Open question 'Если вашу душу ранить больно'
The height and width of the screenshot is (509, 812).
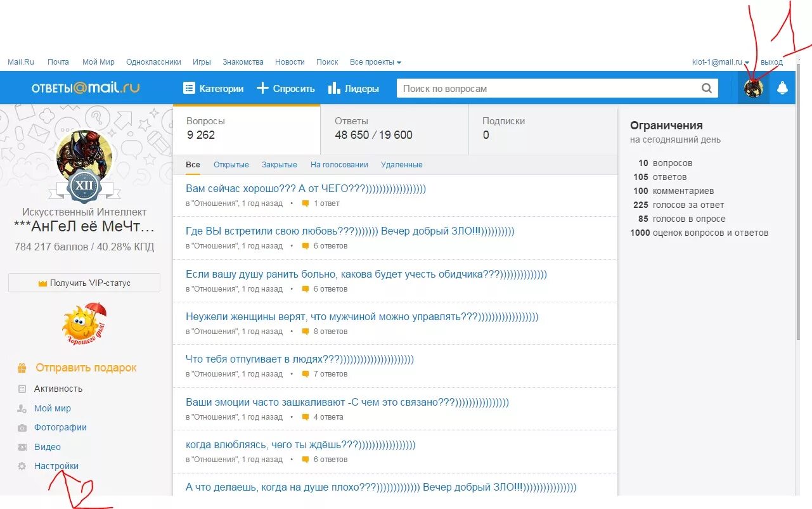click(x=366, y=274)
